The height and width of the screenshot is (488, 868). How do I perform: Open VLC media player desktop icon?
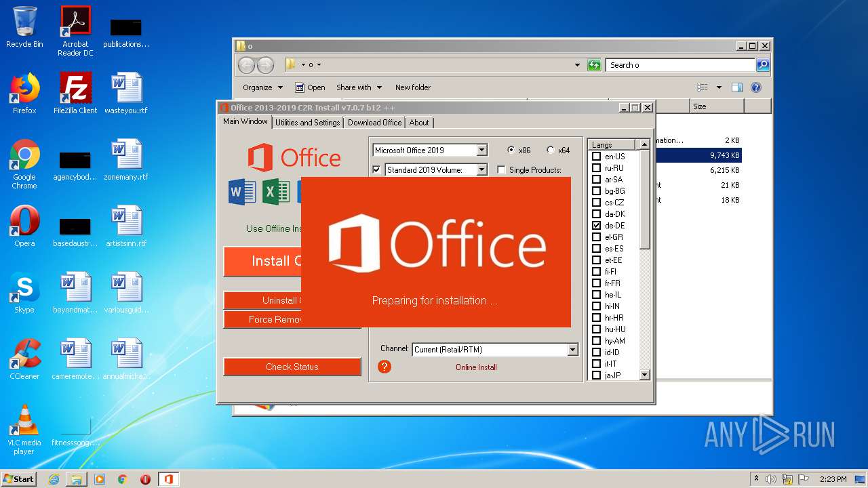[24, 430]
